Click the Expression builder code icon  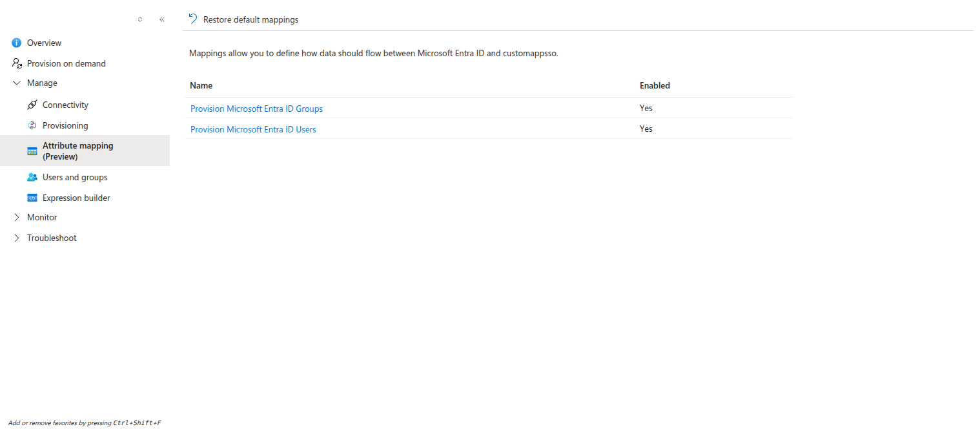[x=32, y=198]
